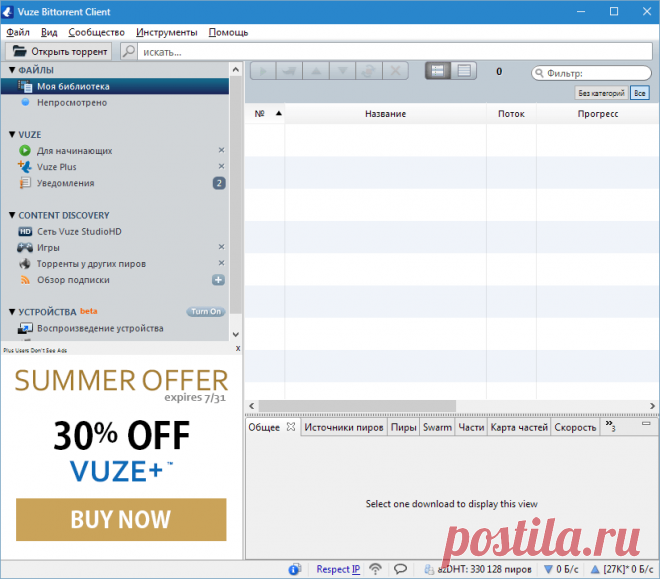Close the Игры sidebar entry
Screen dimensions: 660x579
pos(221,247)
